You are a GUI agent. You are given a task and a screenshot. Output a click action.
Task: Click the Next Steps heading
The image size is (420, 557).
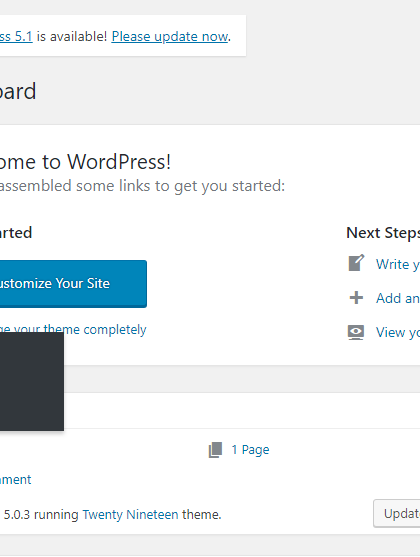[383, 233]
